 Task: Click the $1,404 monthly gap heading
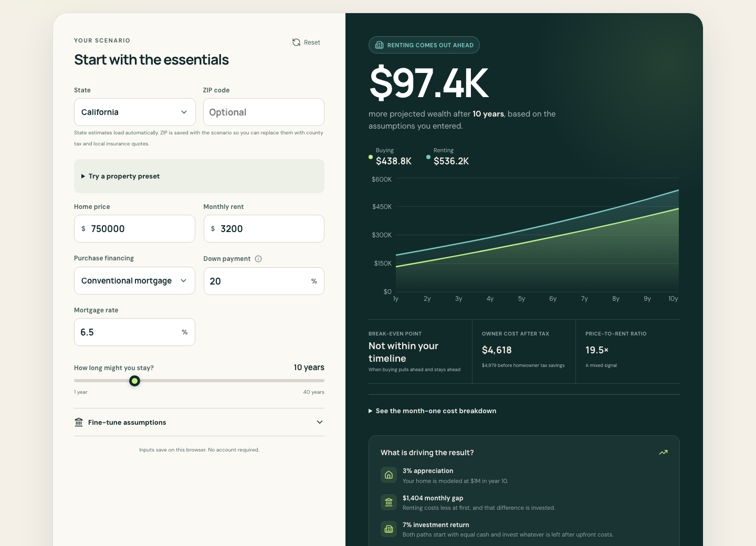[433, 498]
